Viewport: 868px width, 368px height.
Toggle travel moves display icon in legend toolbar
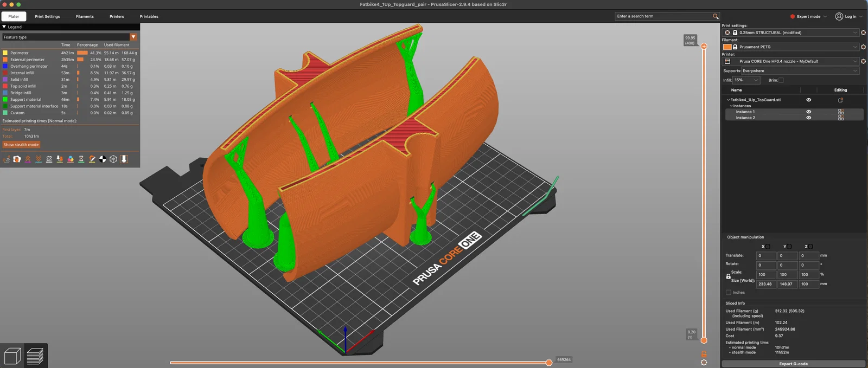[x=7, y=159]
